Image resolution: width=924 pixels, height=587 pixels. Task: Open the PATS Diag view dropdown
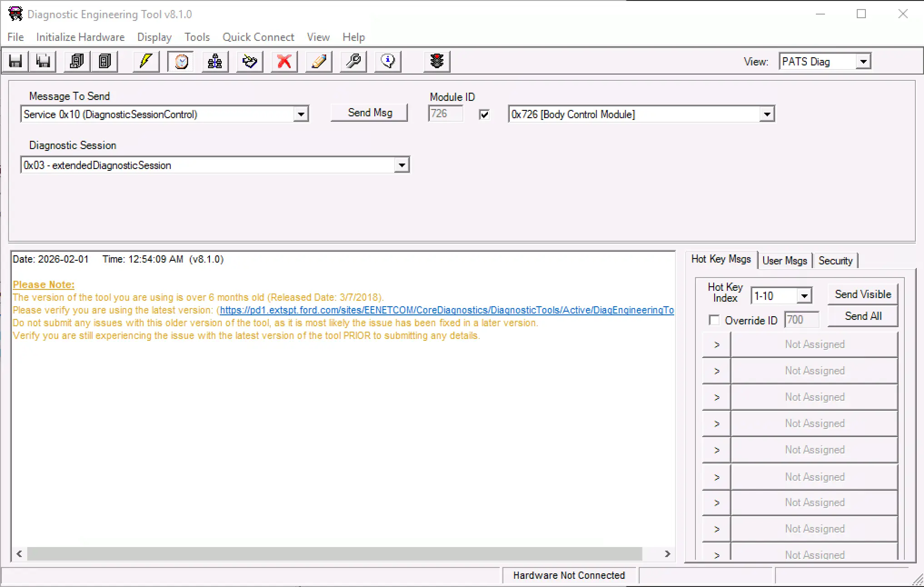pos(863,62)
